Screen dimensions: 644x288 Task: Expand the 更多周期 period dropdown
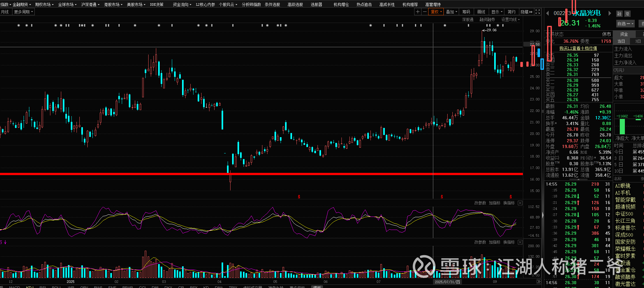tap(23, 12)
